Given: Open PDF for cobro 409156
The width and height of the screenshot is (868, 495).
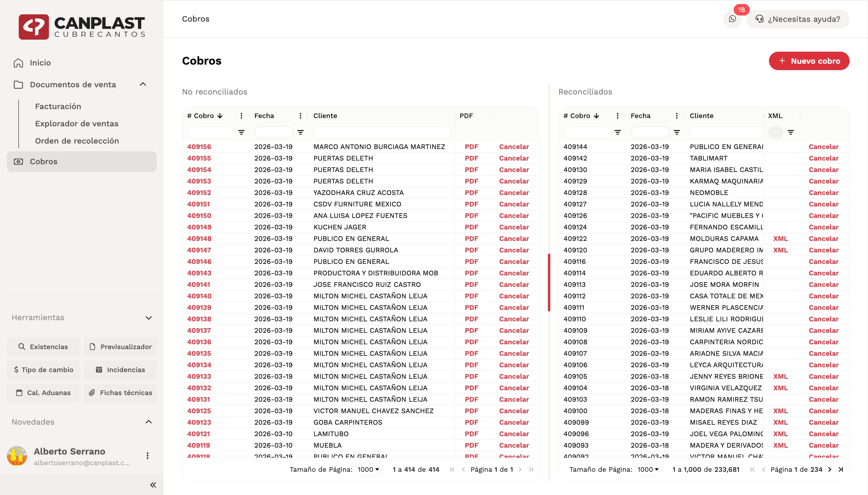Looking at the screenshot, I should point(471,147).
